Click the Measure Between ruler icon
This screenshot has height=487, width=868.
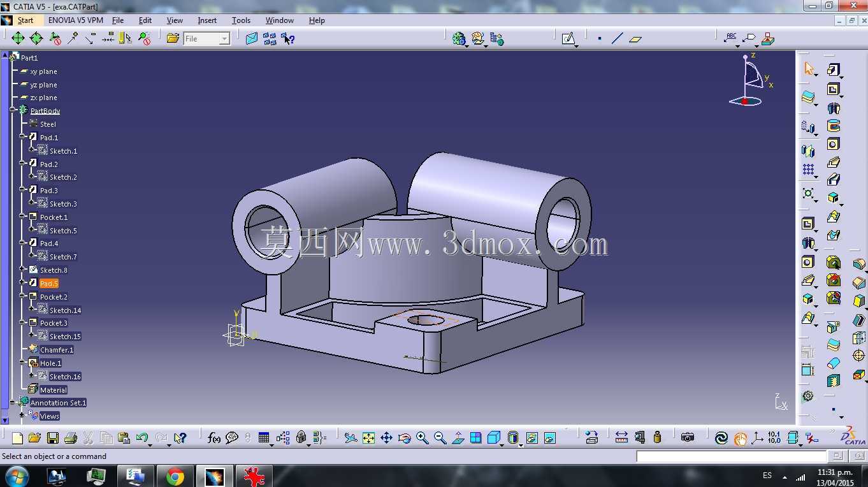pyautogui.click(x=621, y=438)
